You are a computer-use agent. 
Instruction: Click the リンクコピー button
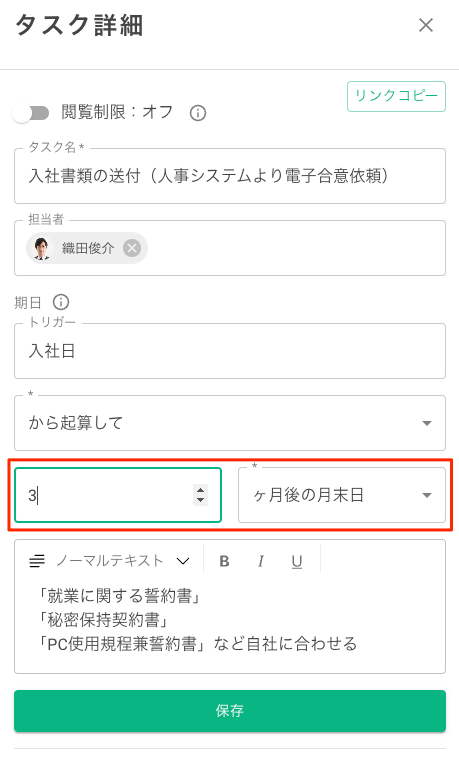tap(396, 96)
